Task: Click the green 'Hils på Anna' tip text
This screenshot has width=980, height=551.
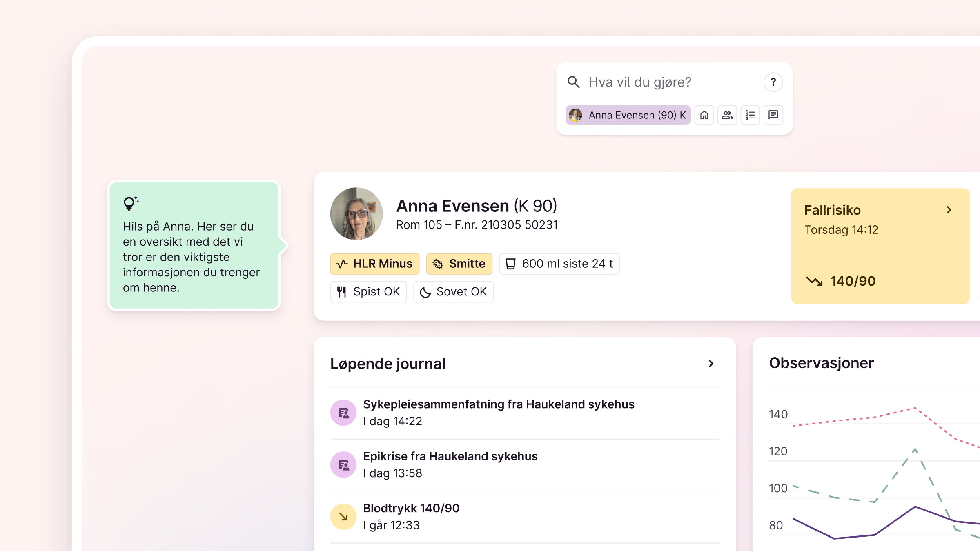Action: click(191, 257)
